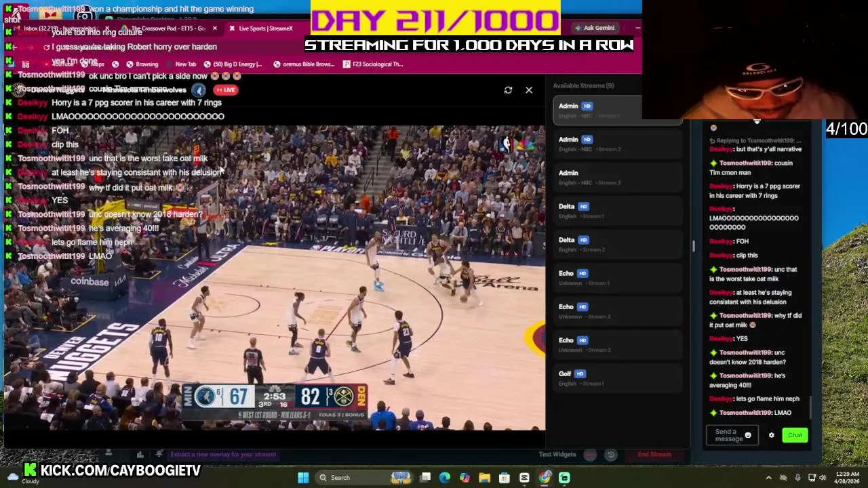Viewport: 868px width, 488px height.
Task: Open the (50) Big D Energy bookmark
Action: [x=233, y=64]
